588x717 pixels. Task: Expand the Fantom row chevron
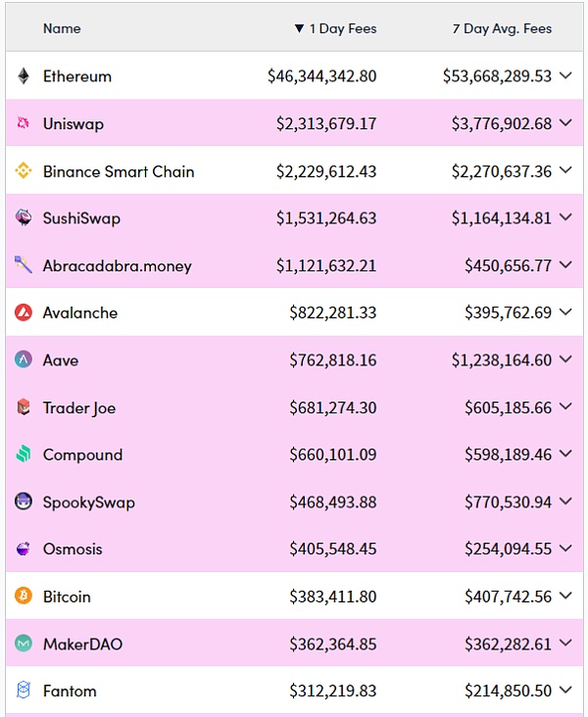coord(565,692)
